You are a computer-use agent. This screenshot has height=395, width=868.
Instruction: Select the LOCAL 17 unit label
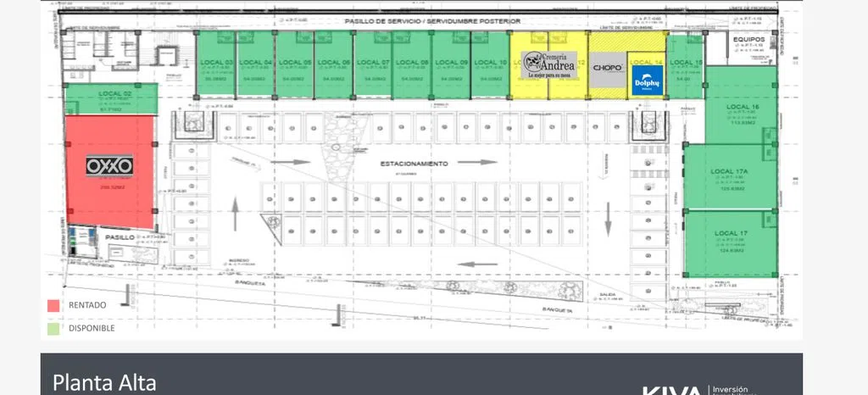731,233
